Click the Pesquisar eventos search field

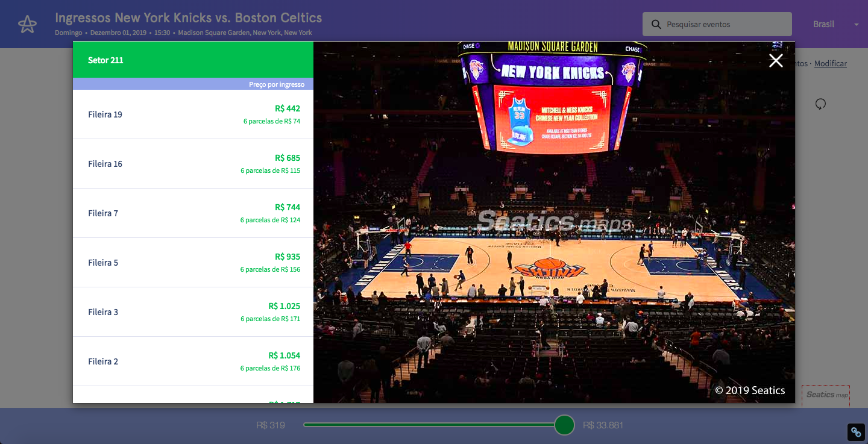717,25
